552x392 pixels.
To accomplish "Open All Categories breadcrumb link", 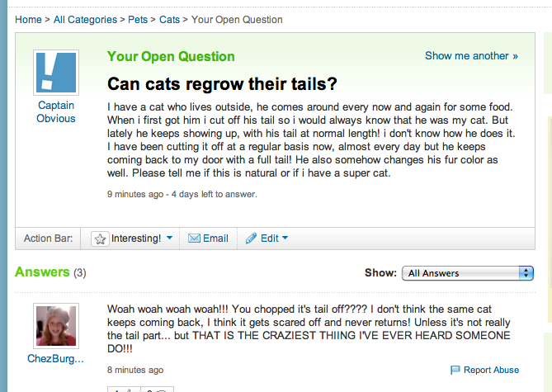I will click(x=85, y=20).
